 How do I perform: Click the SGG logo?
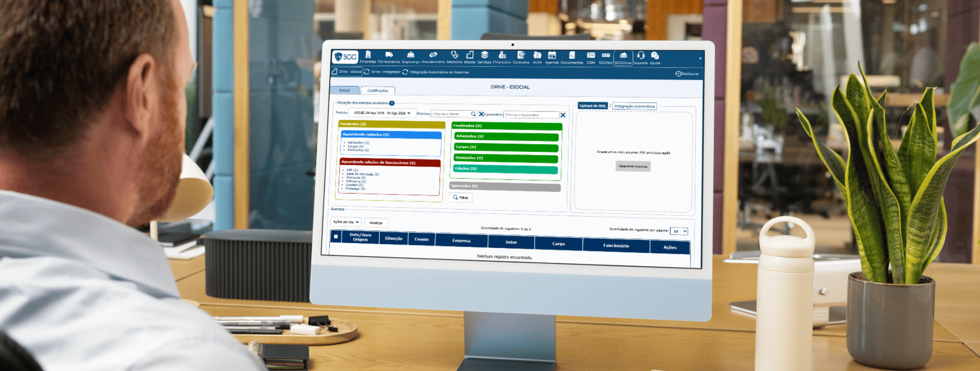tap(345, 57)
